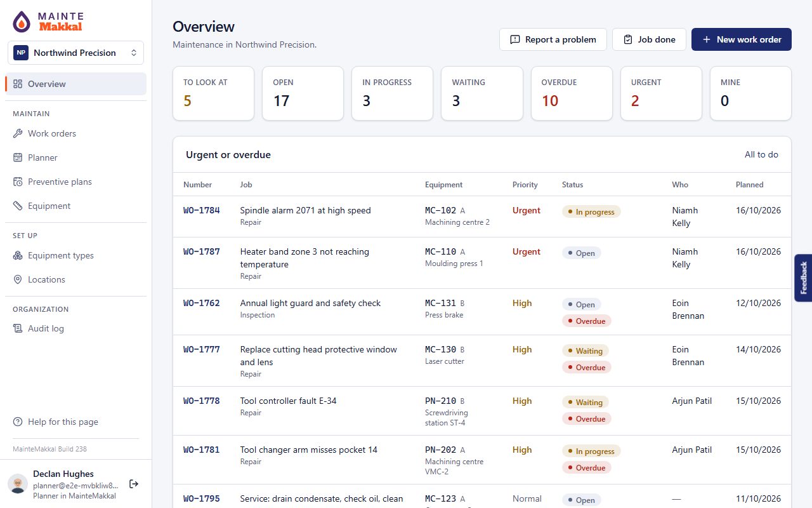This screenshot has height=508, width=812.
Task: Click the Equipment tag icon
Action: 18,206
